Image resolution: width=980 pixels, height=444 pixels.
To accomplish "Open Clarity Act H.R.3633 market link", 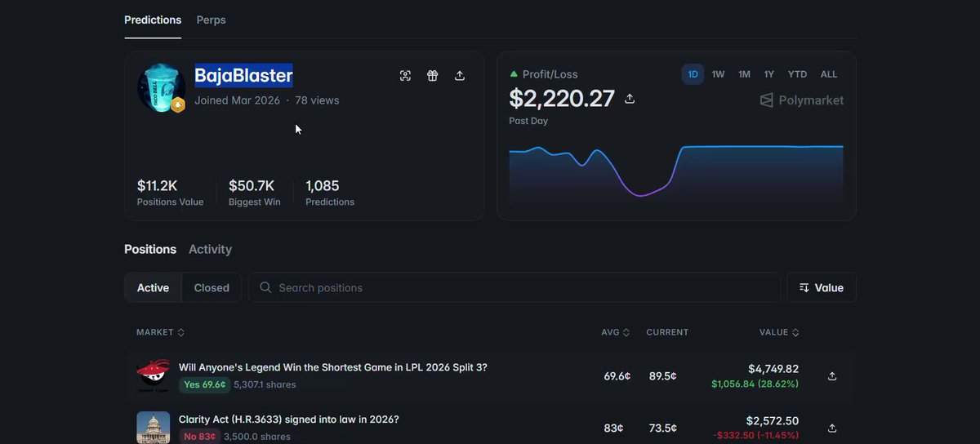I will coord(288,420).
